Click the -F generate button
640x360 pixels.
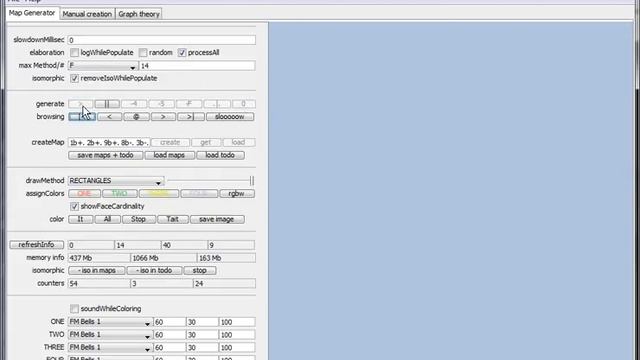189,104
